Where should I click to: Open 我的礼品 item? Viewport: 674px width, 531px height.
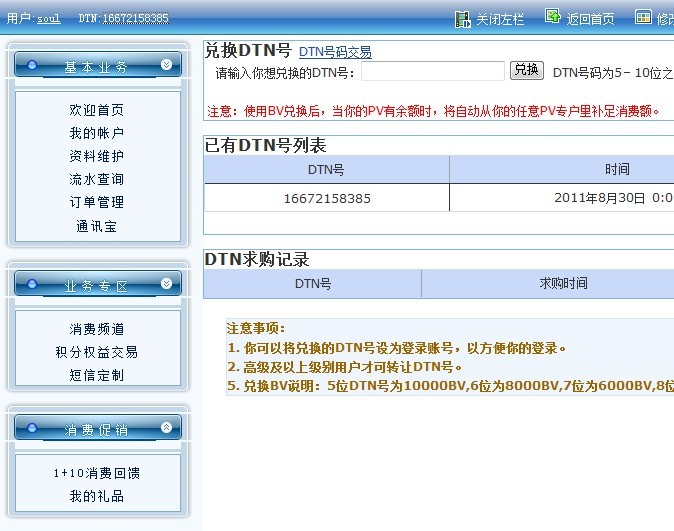click(x=97, y=496)
